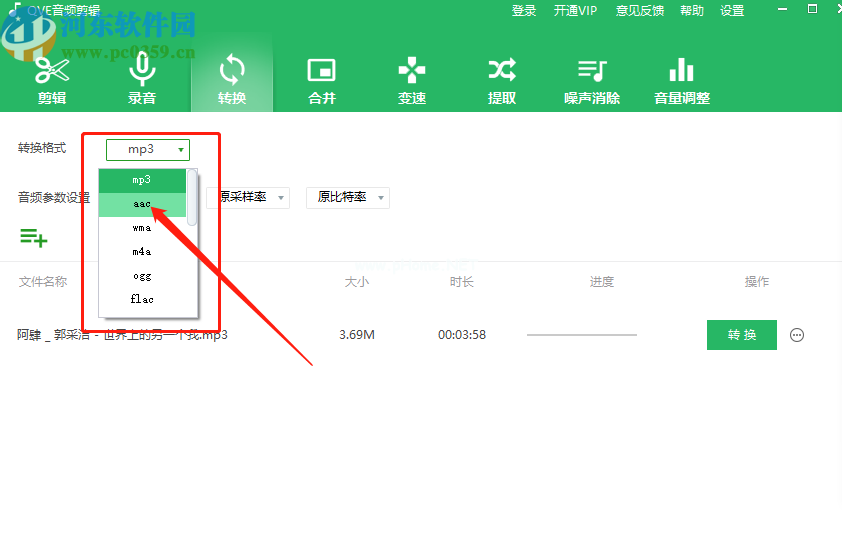Screen dimensions: 842x548
Task: Open the 原采样率 sample rate dropdown
Action: coord(253,197)
